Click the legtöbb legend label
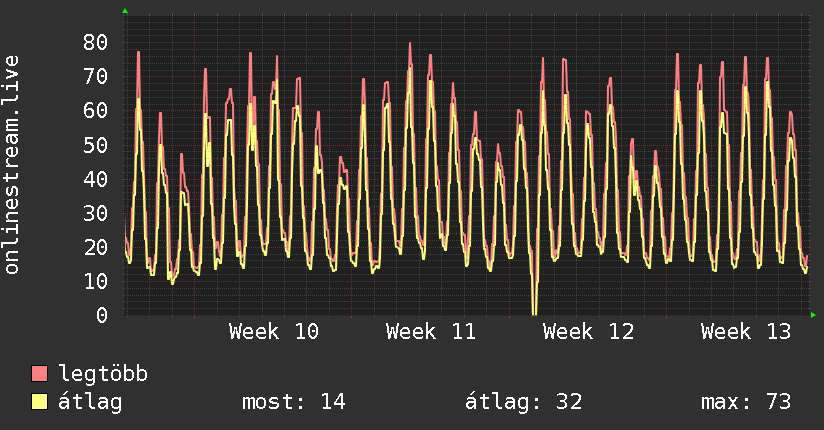The image size is (824, 430). 103,374
